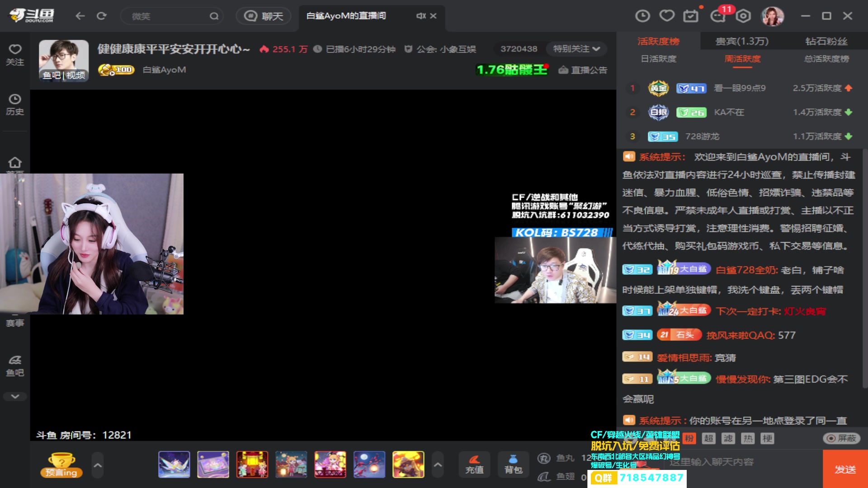868x488 pixels.
Task: Select the sixth moon gift icon
Action: point(369,465)
